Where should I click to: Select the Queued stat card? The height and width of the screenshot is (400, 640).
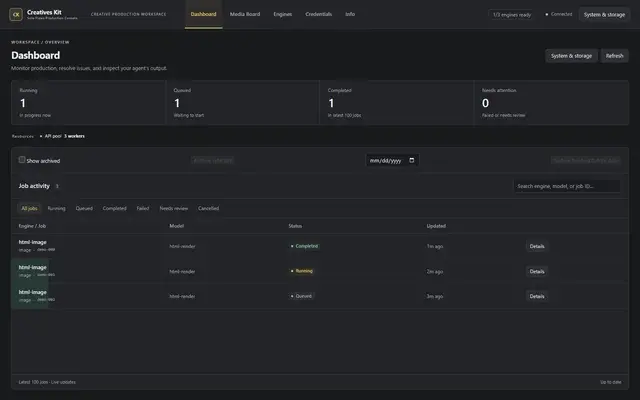coord(243,102)
